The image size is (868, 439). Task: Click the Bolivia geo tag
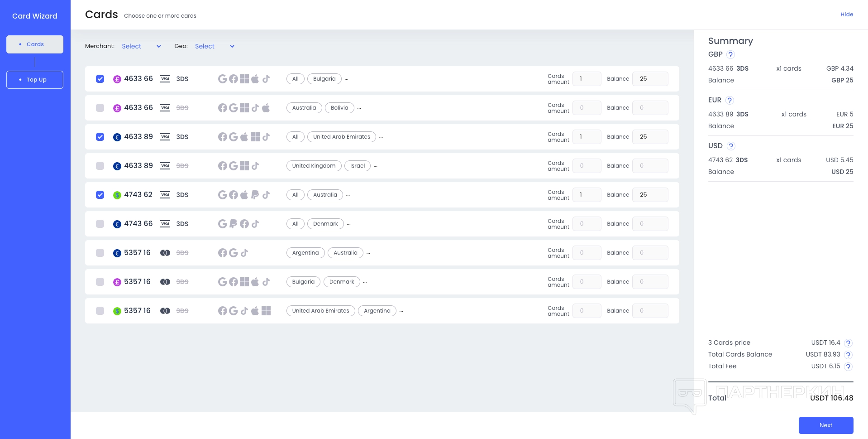339,108
